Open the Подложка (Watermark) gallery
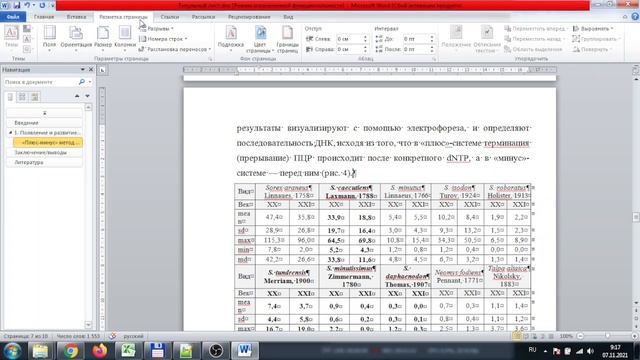The image size is (640, 360). point(231,38)
